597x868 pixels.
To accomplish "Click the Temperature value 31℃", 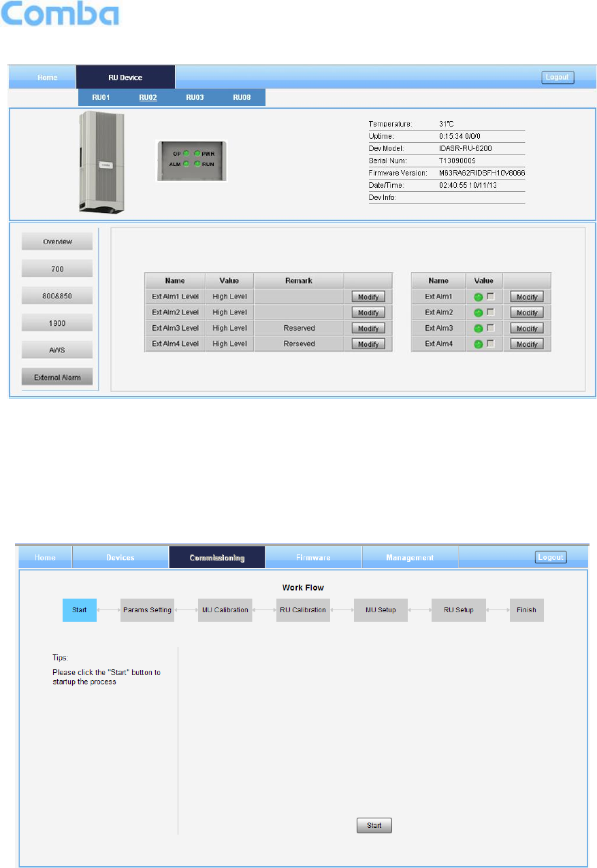I will (447, 124).
